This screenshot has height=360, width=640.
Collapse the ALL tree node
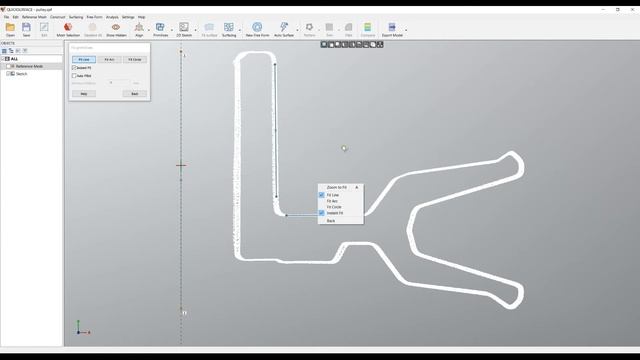click(x=2, y=59)
